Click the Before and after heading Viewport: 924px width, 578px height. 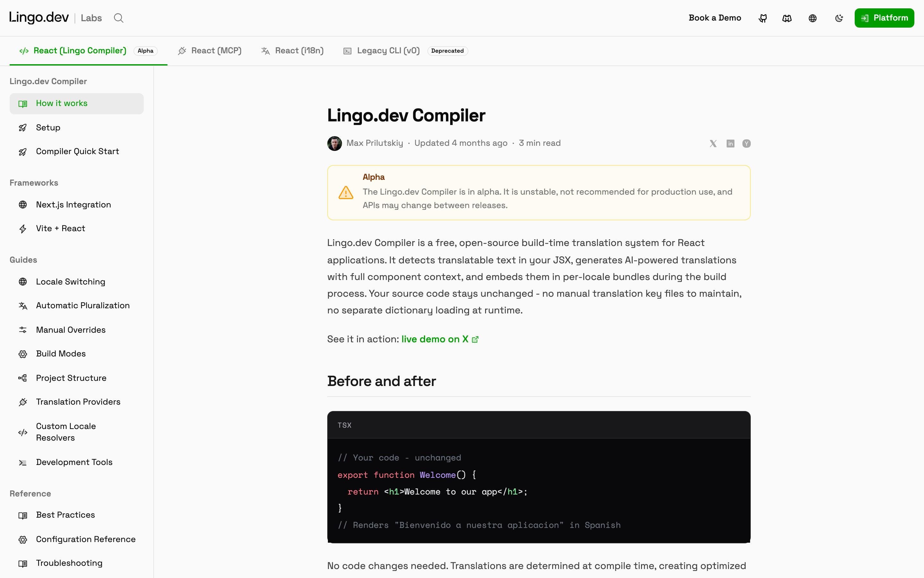click(381, 381)
